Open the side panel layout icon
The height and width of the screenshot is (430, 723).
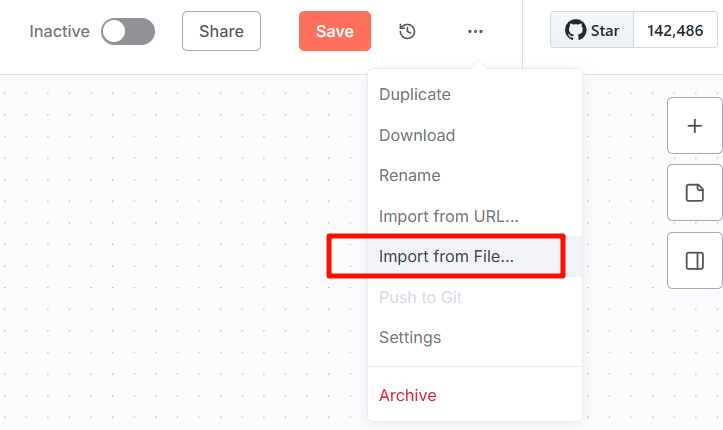click(695, 261)
